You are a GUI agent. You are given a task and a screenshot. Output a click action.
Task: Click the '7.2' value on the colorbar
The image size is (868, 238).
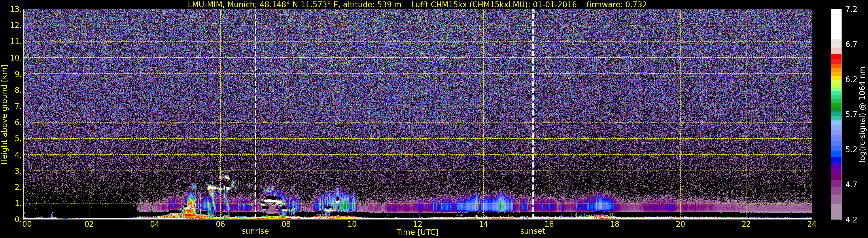click(851, 9)
